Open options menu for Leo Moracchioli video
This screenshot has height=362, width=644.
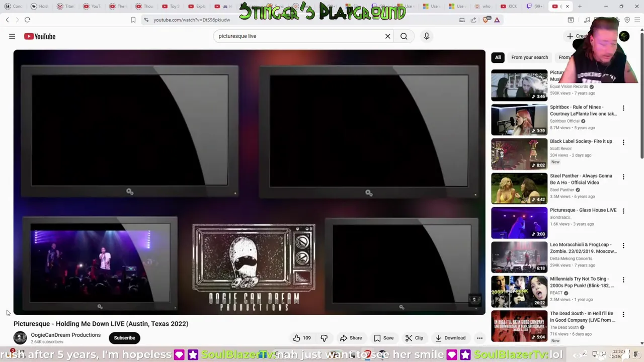click(623, 246)
